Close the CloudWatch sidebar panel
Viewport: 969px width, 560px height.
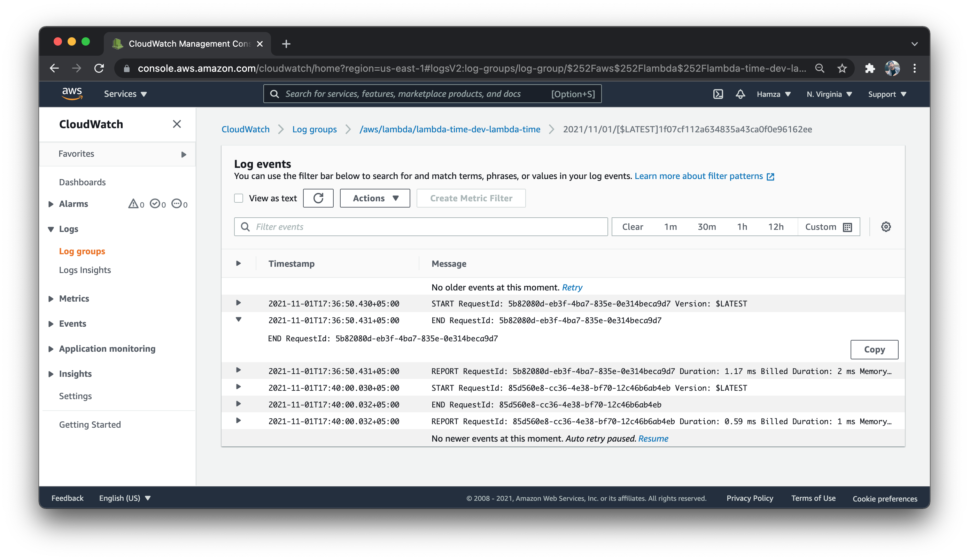pos(177,124)
